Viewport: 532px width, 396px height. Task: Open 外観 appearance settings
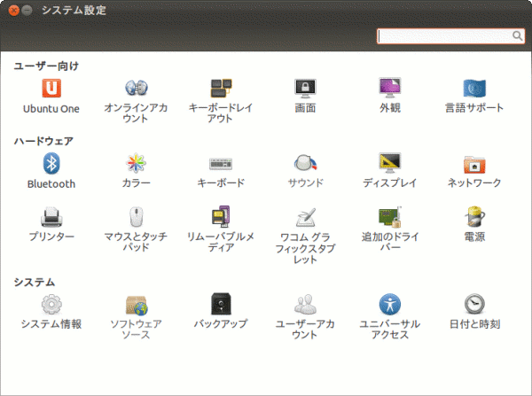(x=390, y=89)
